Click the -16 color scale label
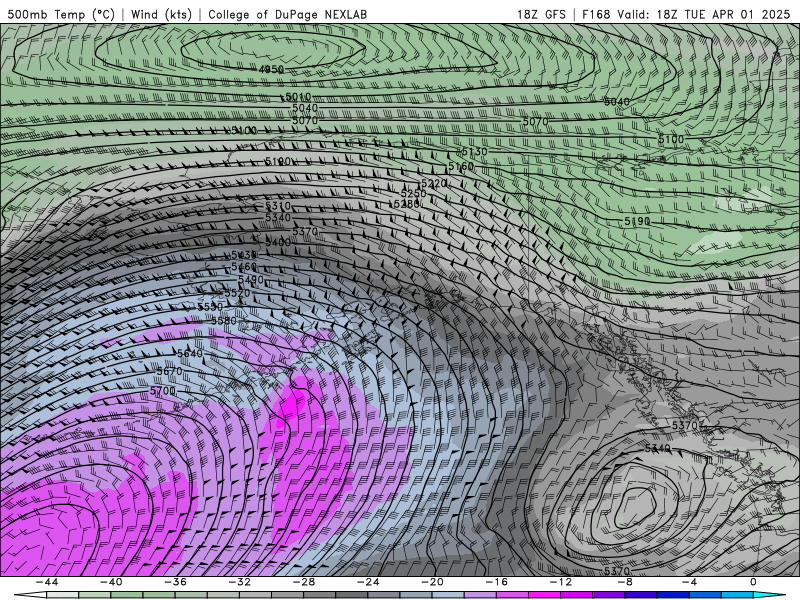Image resolution: width=800 pixels, height=600 pixels. 497,582
